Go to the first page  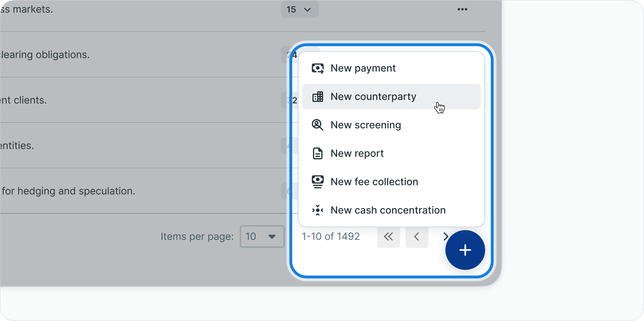coord(388,237)
